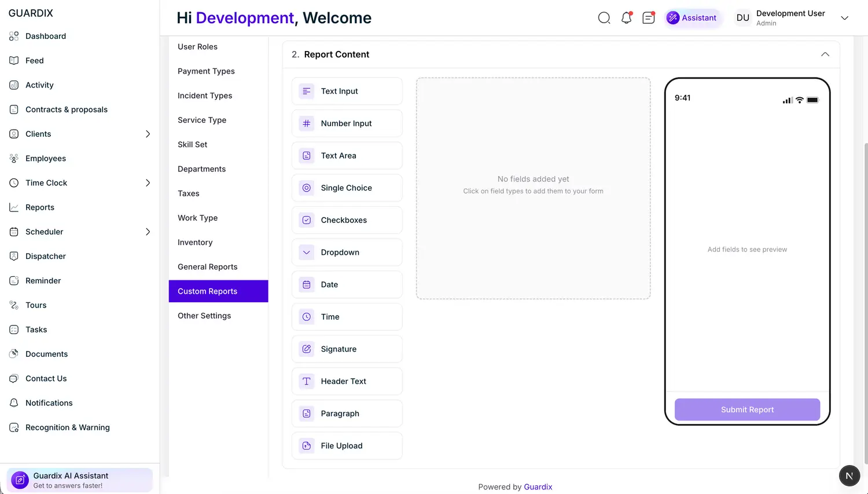This screenshot has height=494, width=868.
Task: Click the Dashboard icon in the sidebar
Action: [14, 36]
